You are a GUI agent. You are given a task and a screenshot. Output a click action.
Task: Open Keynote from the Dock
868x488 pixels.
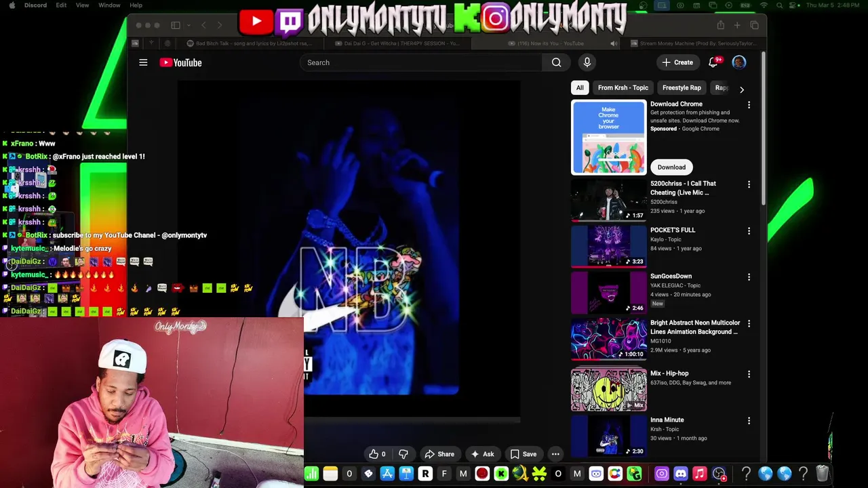coord(406,474)
